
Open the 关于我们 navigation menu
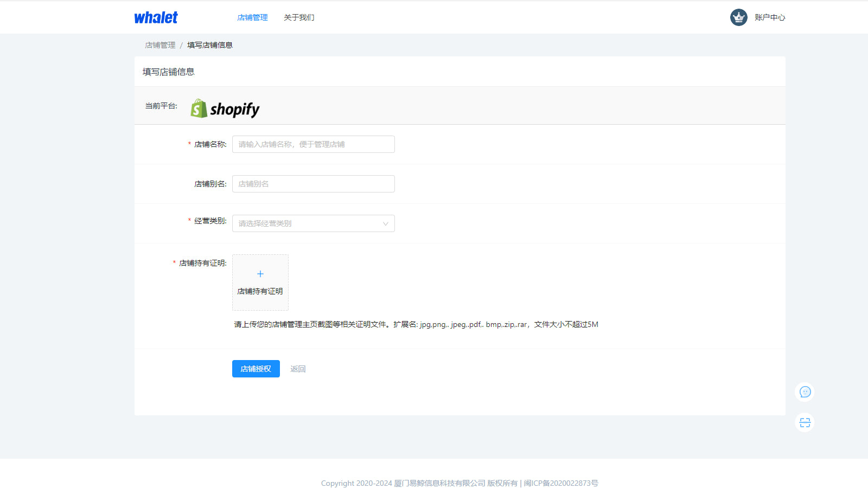tap(299, 17)
